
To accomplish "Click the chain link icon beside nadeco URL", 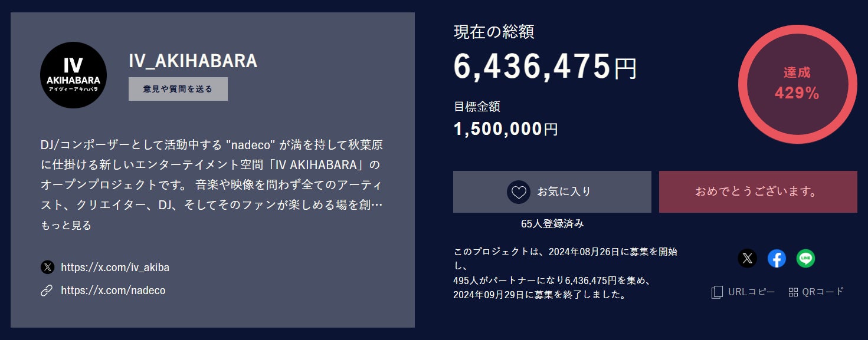I will click(x=47, y=291).
